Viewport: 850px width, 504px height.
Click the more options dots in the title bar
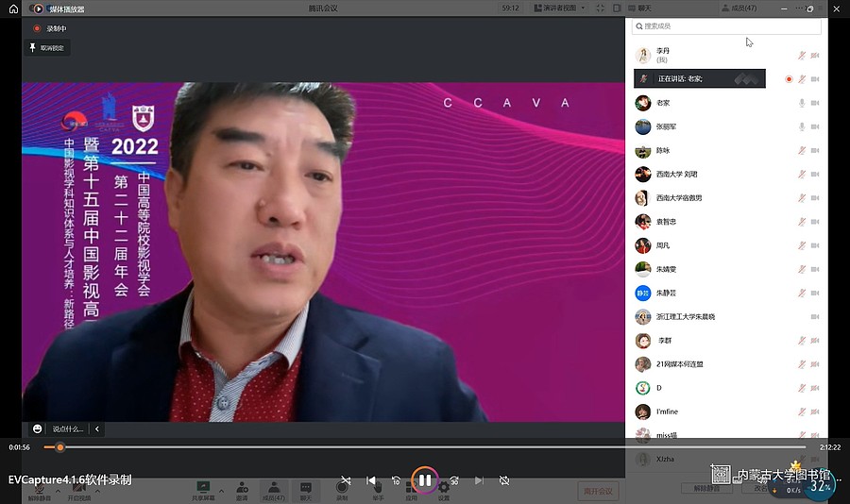coord(801,8)
